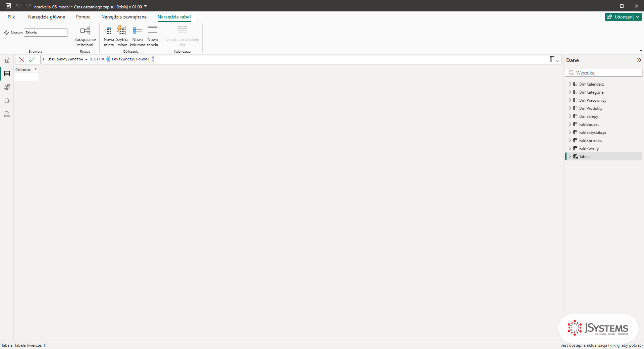
Task: Save the model with the save icon
Action: [x=8, y=6]
